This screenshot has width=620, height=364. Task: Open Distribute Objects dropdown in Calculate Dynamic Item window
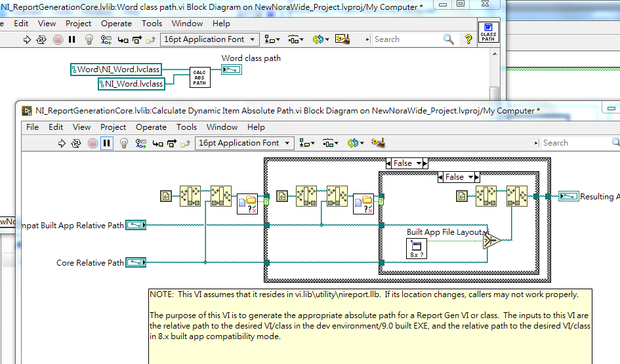(330, 143)
